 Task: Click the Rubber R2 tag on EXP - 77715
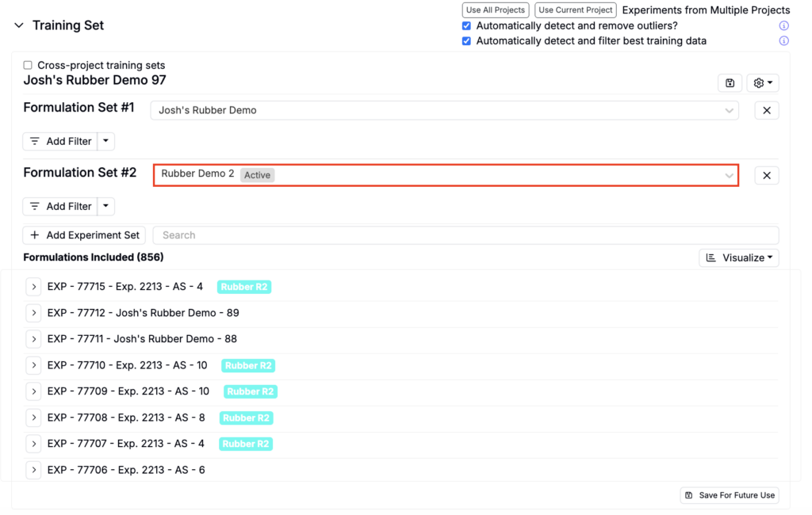244,287
